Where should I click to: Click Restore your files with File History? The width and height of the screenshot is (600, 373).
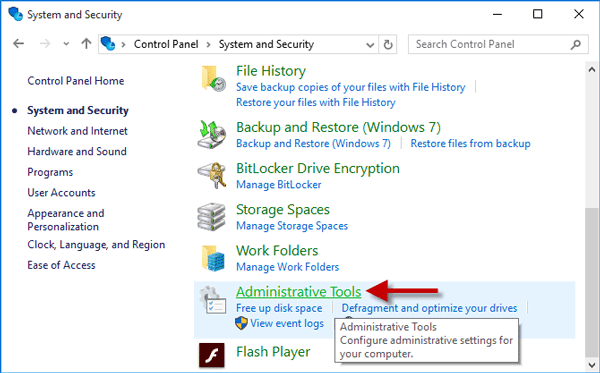point(316,103)
